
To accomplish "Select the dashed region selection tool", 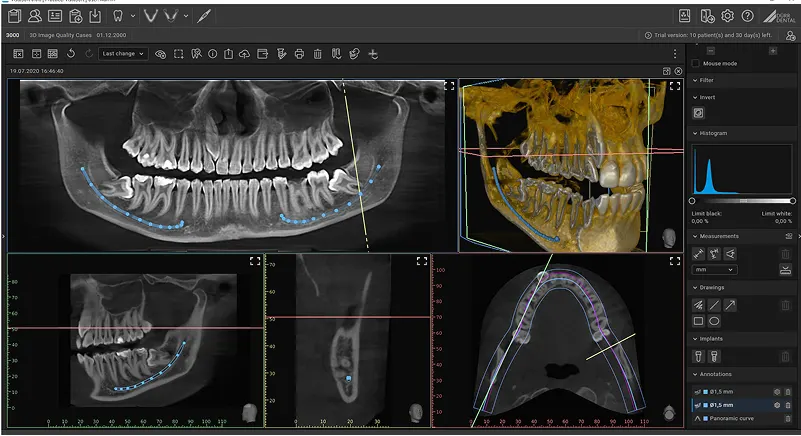I will point(178,54).
